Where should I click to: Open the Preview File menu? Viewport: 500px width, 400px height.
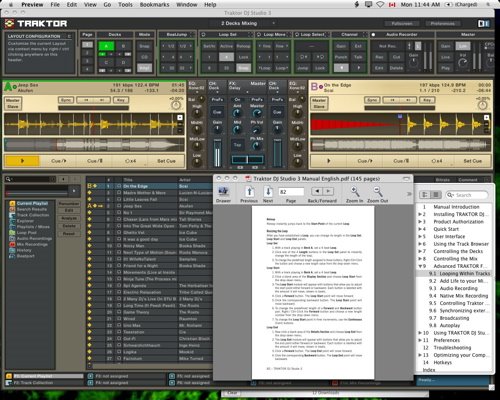click(55, 5)
